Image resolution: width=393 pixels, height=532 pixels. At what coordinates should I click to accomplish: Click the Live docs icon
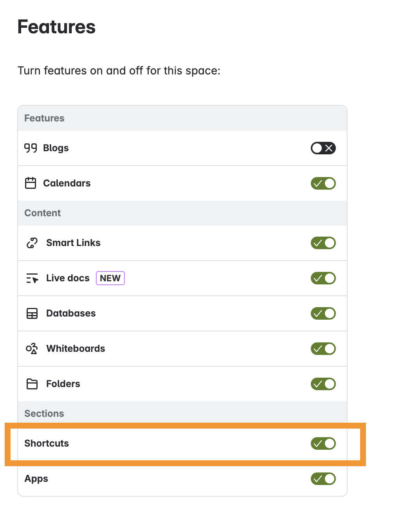coord(32,278)
